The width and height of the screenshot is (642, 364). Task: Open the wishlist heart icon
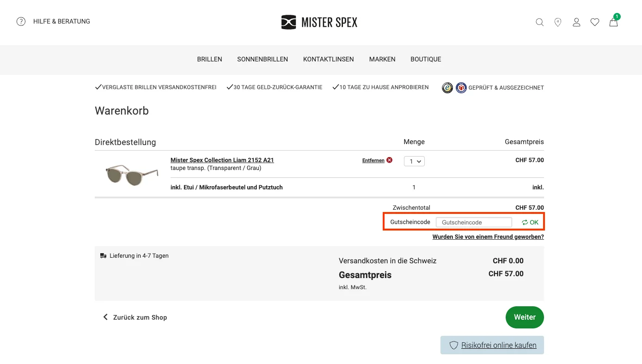coord(595,22)
